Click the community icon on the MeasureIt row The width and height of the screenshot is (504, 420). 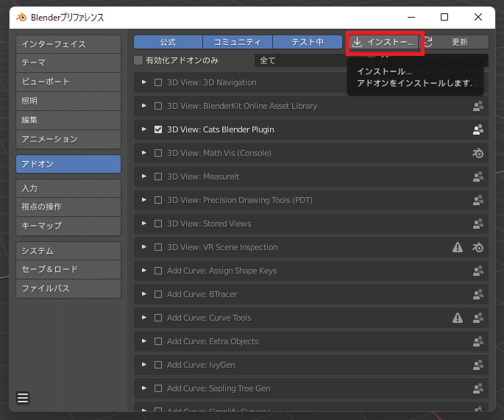point(478,177)
